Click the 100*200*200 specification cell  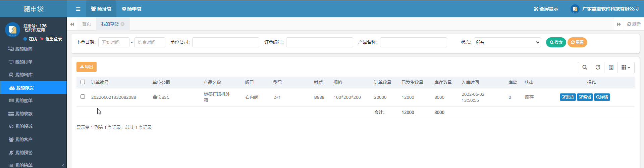click(347, 97)
